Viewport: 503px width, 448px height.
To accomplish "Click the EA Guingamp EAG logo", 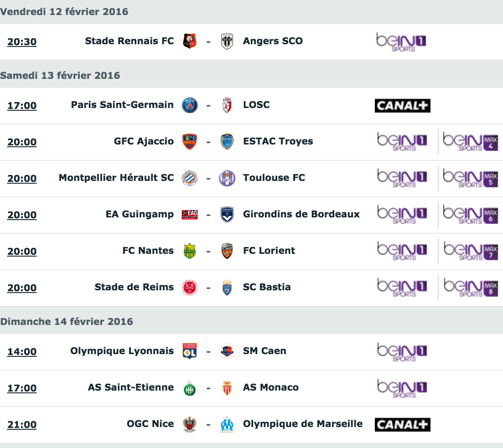I will (190, 215).
